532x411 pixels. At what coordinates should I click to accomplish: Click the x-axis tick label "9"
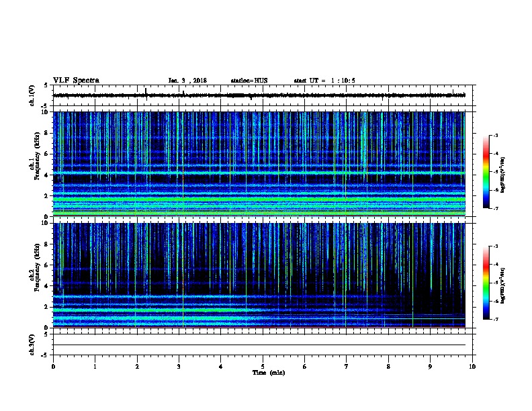[x=430, y=367]
